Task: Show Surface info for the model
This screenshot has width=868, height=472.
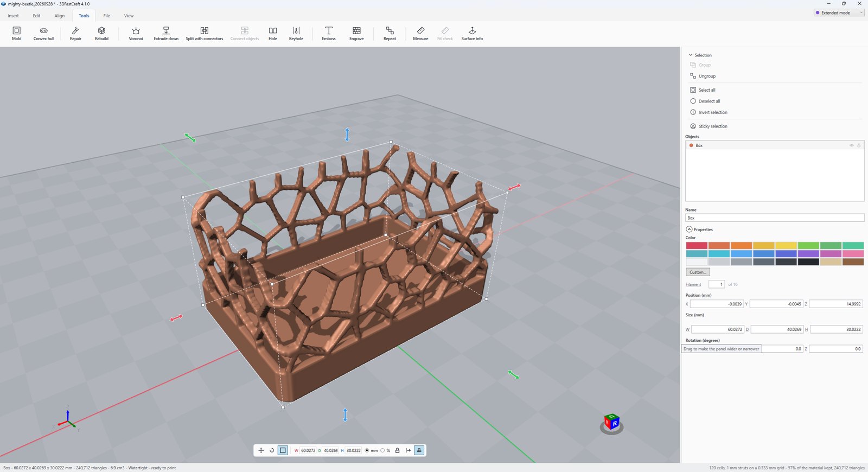Action: 472,33
